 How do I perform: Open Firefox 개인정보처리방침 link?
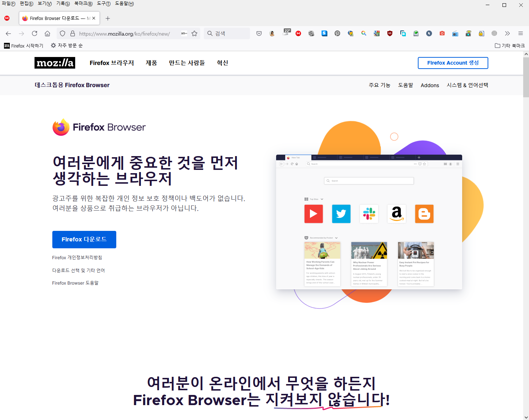(x=77, y=257)
